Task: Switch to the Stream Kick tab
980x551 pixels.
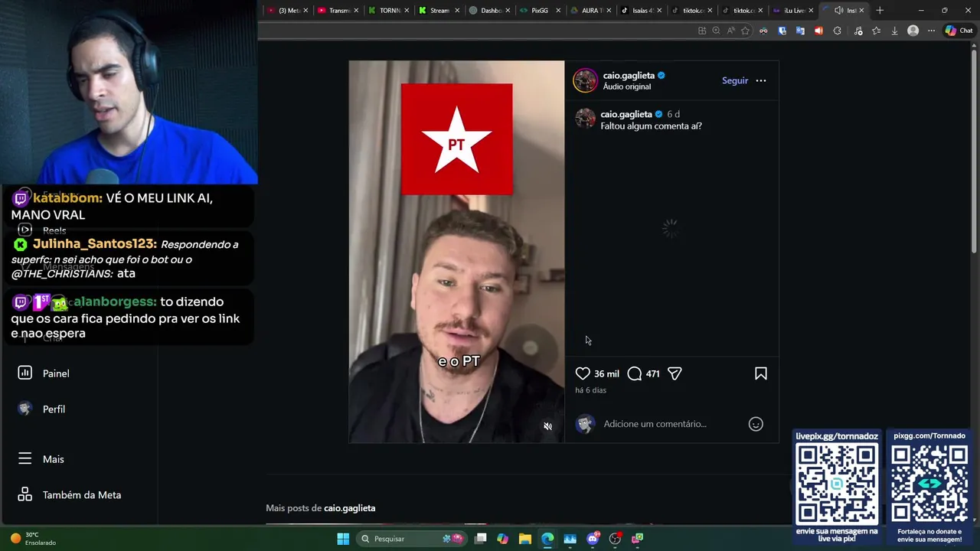Action: pyautogui.click(x=439, y=10)
